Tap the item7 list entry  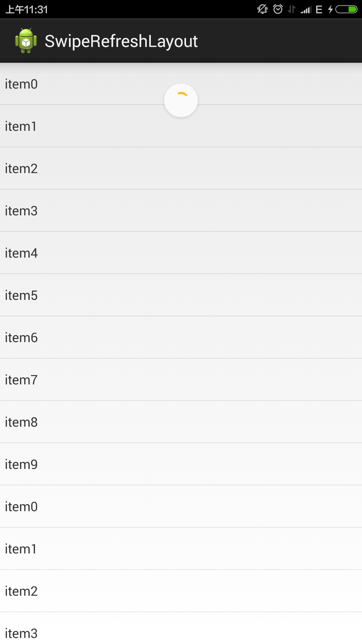tap(181, 380)
